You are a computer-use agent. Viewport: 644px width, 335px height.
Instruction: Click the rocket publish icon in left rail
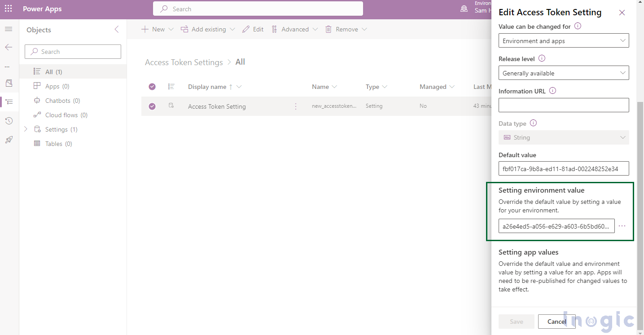pyautogui.click(x=9, y=140)
